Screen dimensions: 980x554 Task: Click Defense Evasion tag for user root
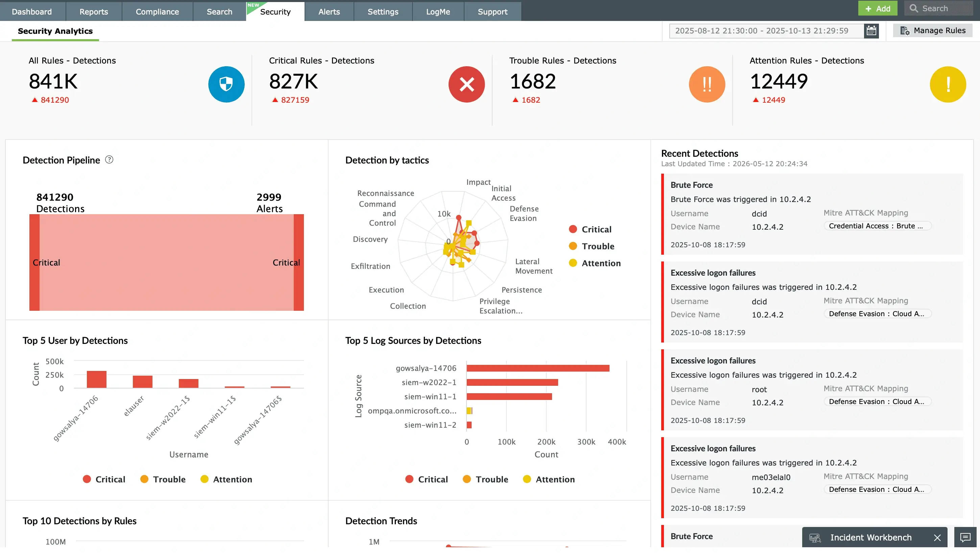click(x=877, y=402)
